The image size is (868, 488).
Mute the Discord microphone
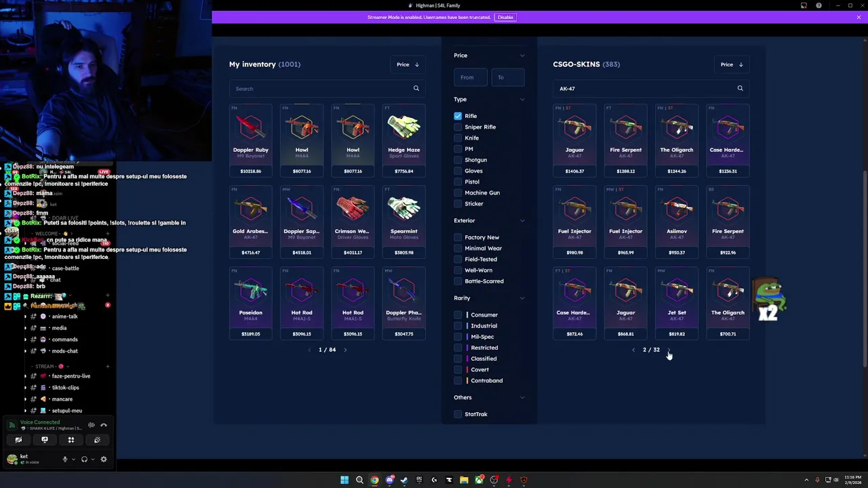[x=65, y=459]
